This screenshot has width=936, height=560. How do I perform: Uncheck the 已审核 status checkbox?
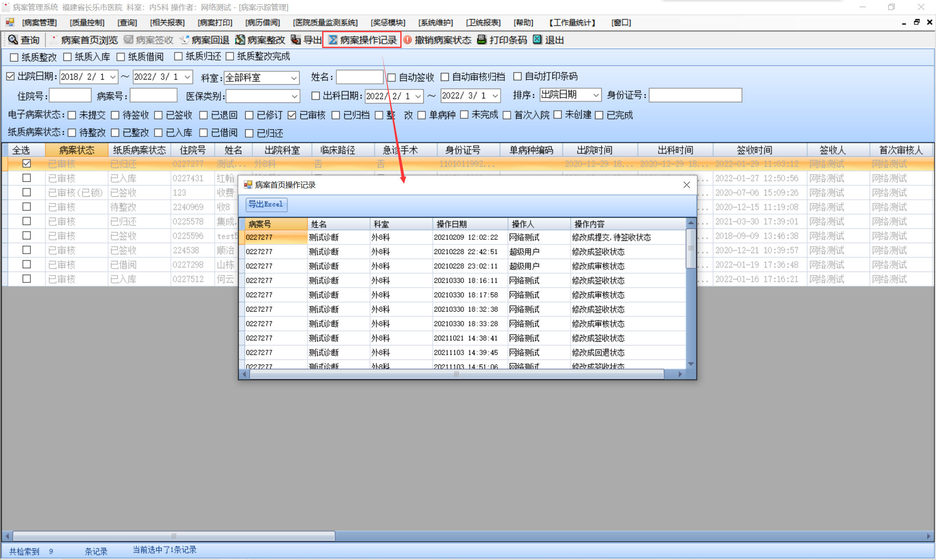[292, 115]
